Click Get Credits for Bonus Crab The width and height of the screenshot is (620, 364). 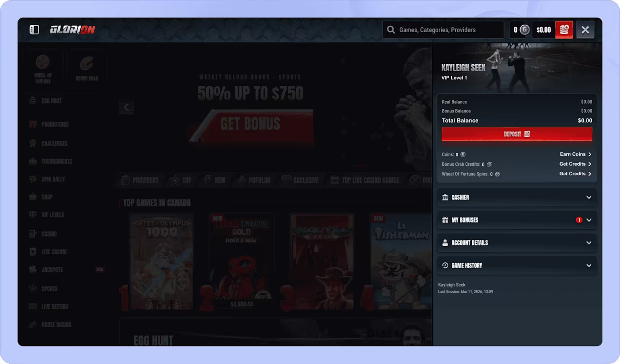coord(576,164)
